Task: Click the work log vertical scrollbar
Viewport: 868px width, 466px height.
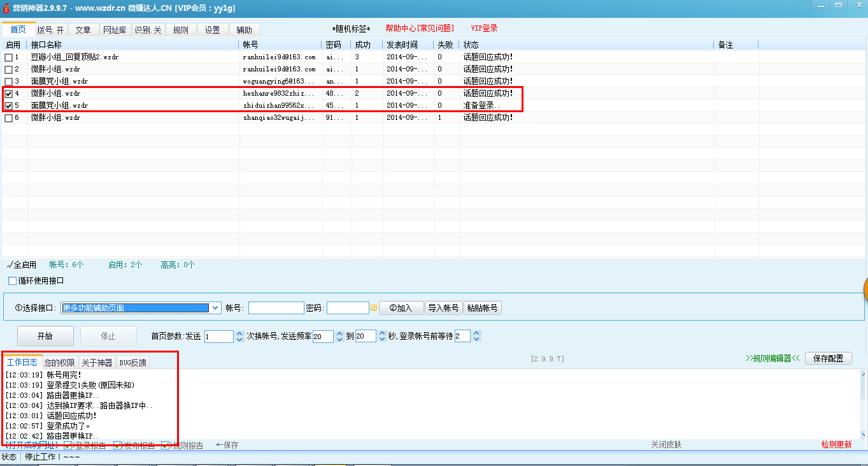Action: (x=864, y=404)
